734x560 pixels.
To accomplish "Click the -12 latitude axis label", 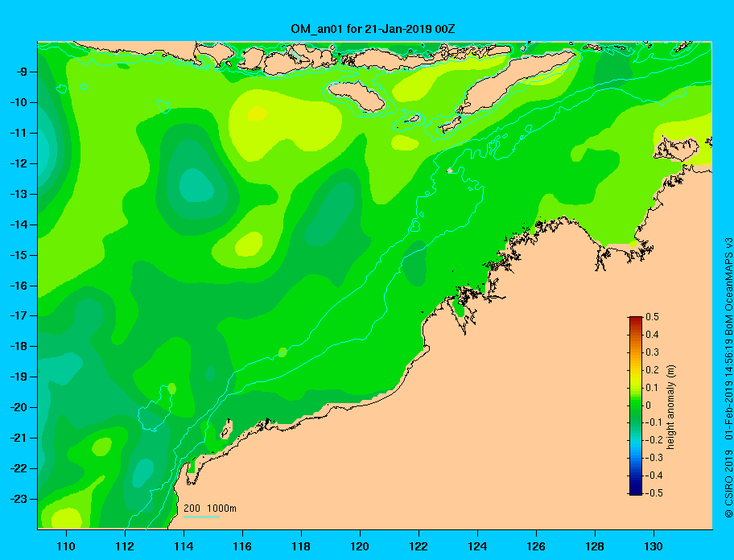I will 19,164.
